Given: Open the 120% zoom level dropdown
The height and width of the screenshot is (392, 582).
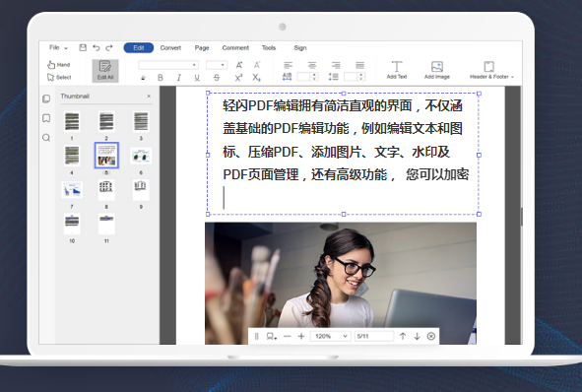Looking at the screenshot, I should pos(330,336).
